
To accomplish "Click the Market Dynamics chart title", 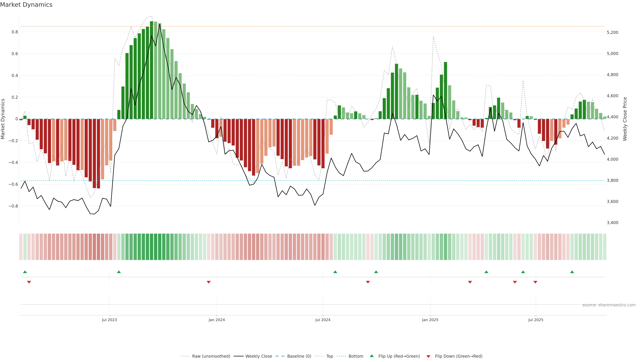I will click(x=26, y=5).
